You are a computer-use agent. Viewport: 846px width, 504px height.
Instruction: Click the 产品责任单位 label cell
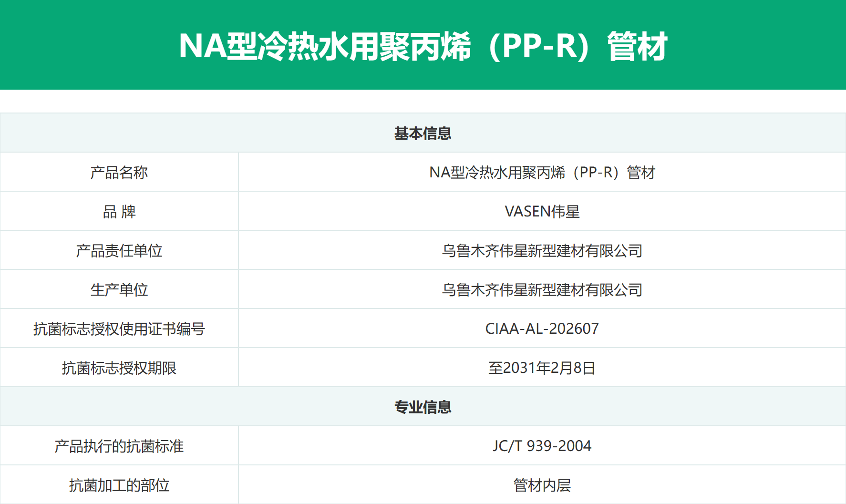pyautogui.click(x=119, y=250)
